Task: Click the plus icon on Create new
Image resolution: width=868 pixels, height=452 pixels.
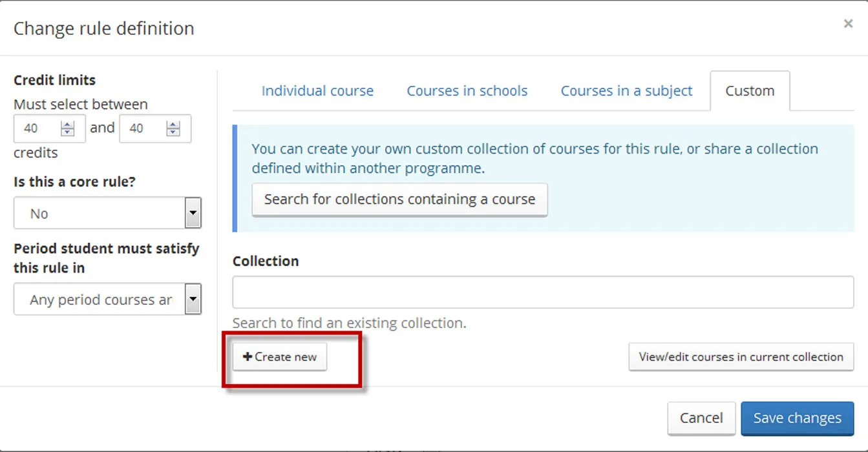Action: (x=248, y=356)
